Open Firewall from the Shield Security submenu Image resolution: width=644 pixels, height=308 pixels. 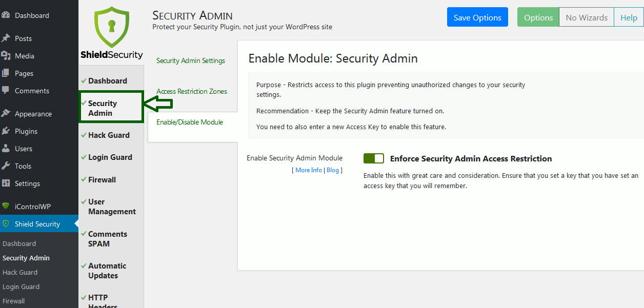coord(13,301)
